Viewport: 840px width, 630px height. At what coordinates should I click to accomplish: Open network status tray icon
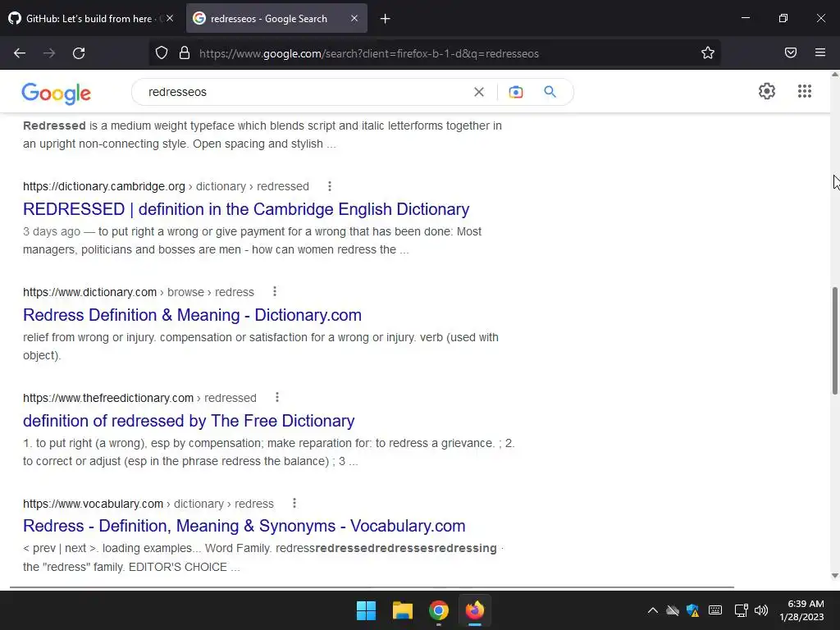pyautogui.click(x=741, y=610)
